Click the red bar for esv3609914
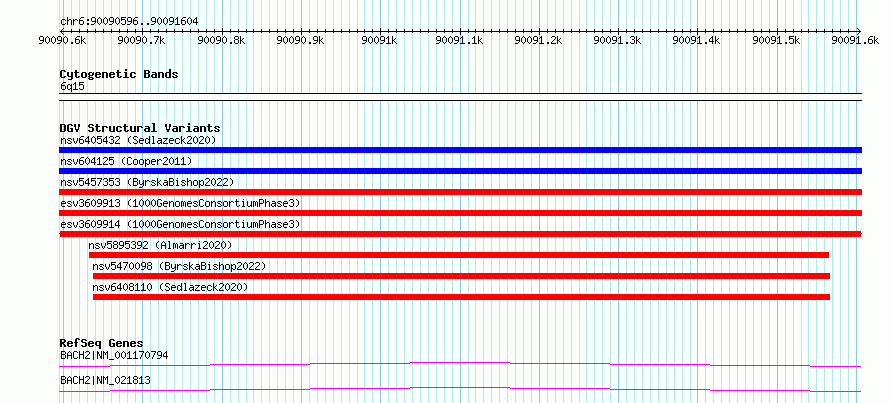Image resolution: width=890 pixels, height=403 pixels. [460, 234]
